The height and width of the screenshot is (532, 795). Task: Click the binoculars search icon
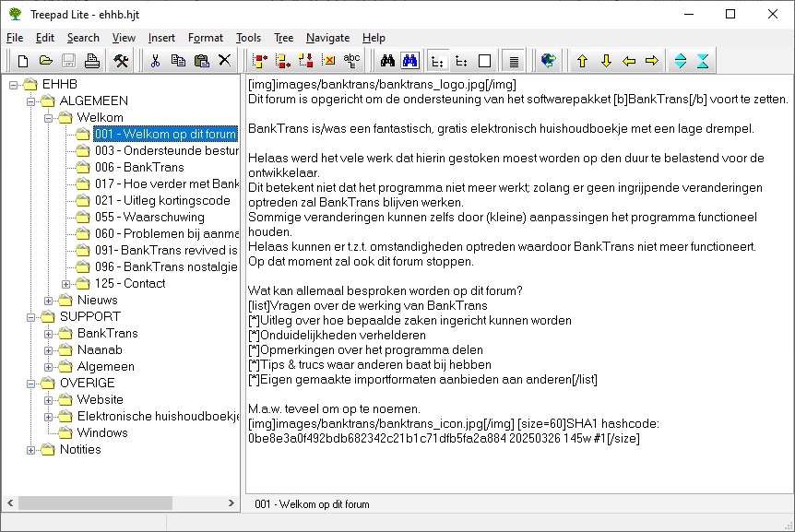pos(387,61)
